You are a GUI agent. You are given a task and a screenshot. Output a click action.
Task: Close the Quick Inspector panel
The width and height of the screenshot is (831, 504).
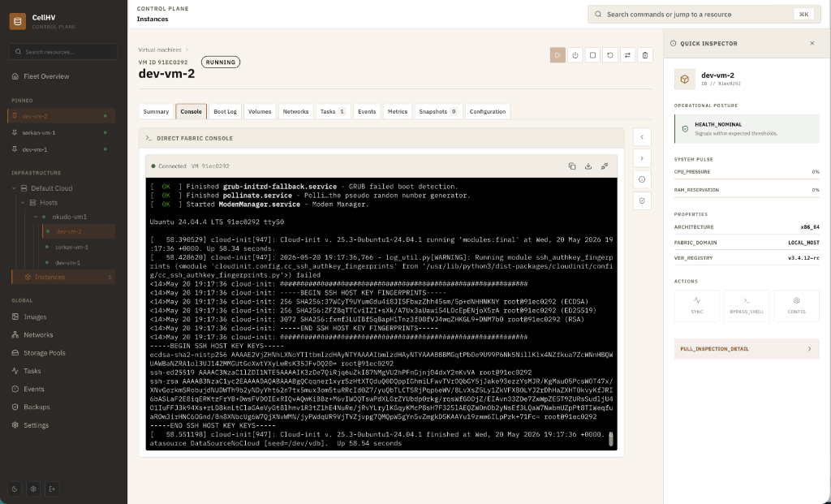[812, 44]
